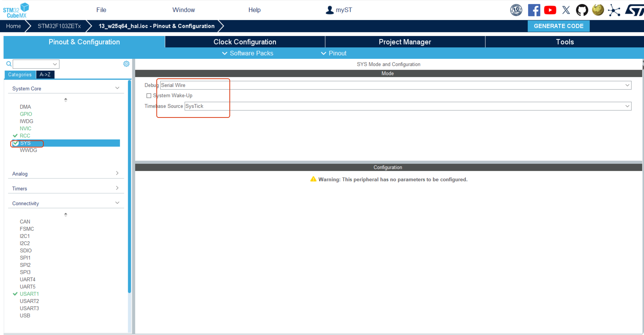Open the peripheral list settings gear

pyautogui.click(x=126, y=64)
